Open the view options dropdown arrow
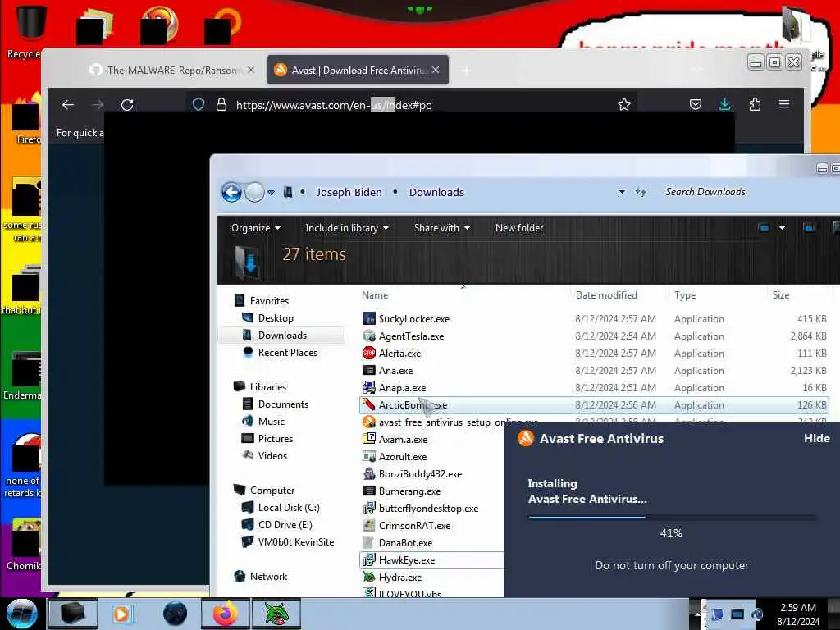840x630 pixels. point(782,228)
